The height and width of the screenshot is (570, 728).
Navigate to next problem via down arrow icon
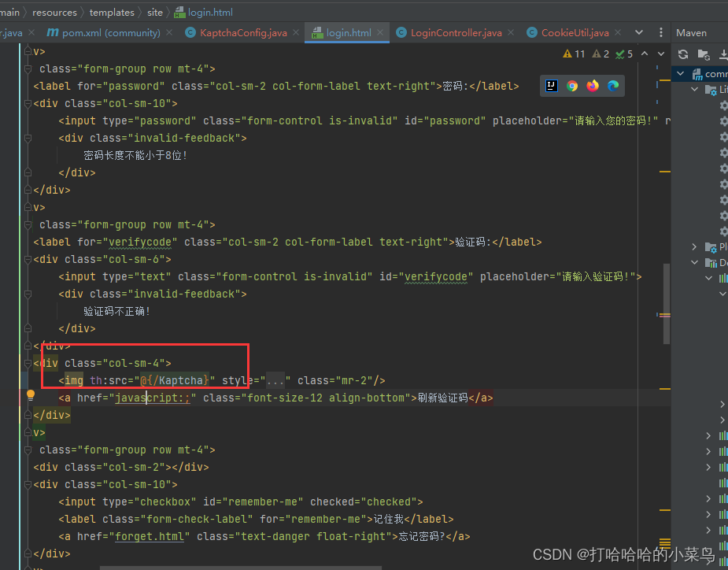point(661,54)
